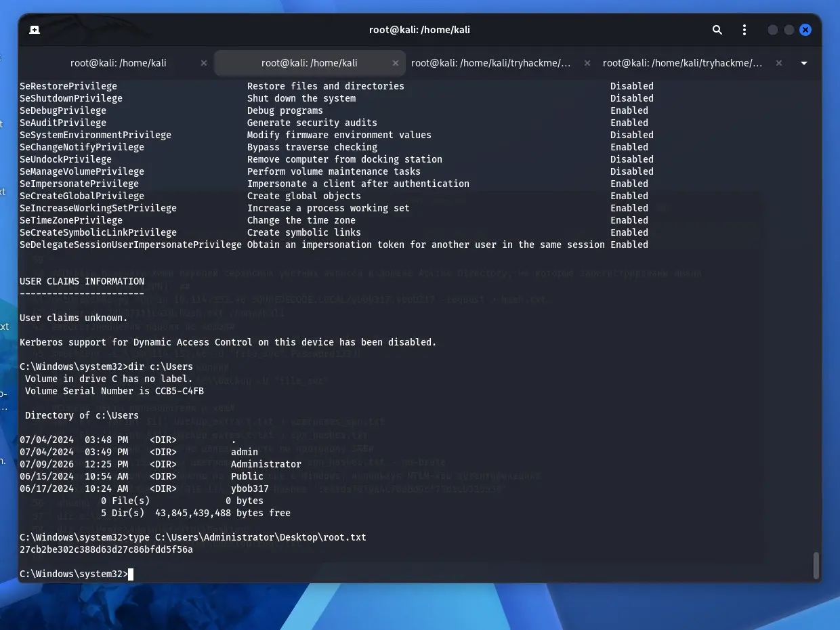Close the second terminal tab
840x630 pixels.
tap(396, 63)
